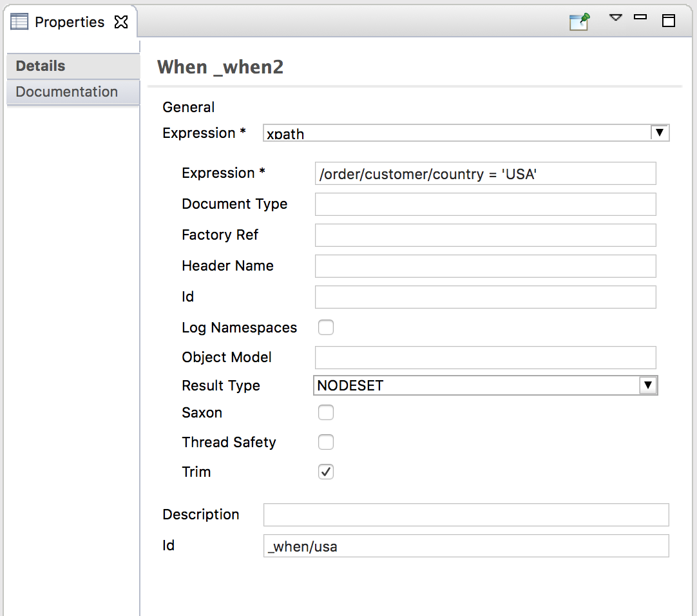Click the Description text field

(466, 515)
